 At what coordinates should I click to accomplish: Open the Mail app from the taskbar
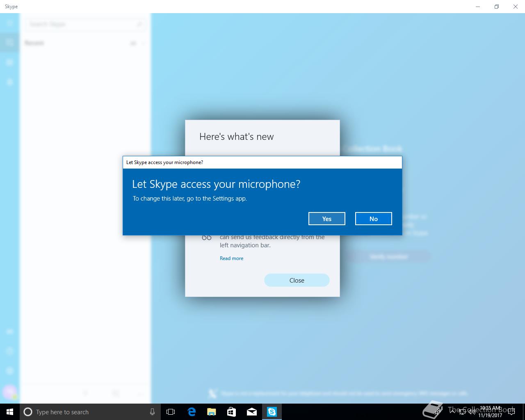point(252,412)
